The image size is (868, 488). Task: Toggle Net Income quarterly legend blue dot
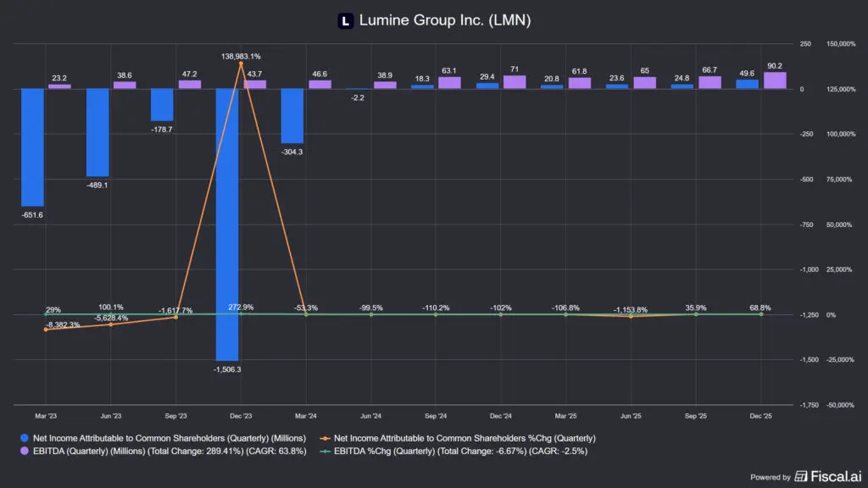[x=25, y=438]
